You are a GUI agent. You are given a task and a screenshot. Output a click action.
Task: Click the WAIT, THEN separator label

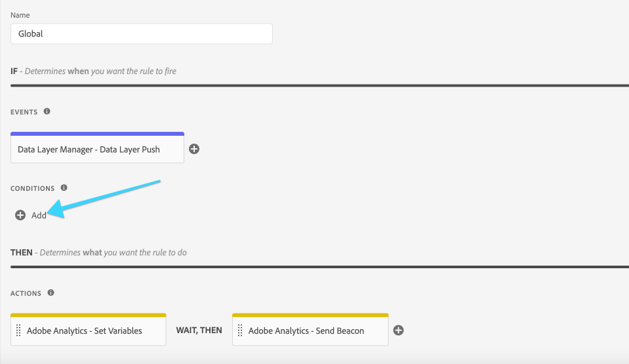[199, 331]
